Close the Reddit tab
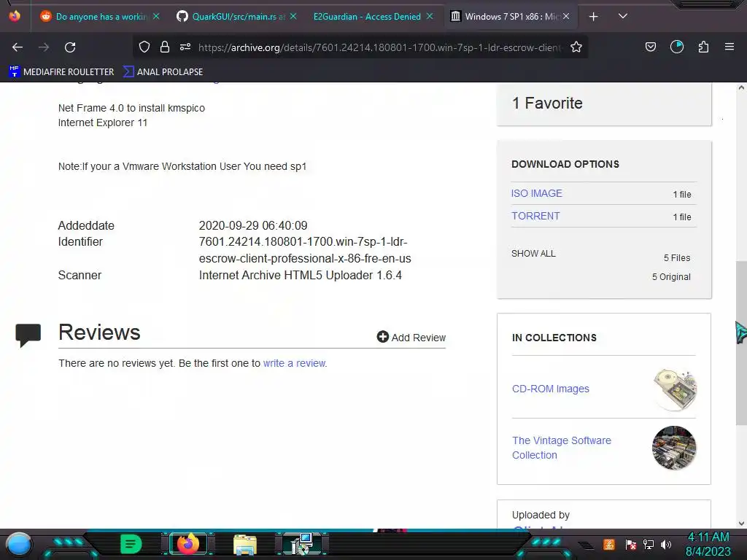747x560 pixels. tap(156, 17)
